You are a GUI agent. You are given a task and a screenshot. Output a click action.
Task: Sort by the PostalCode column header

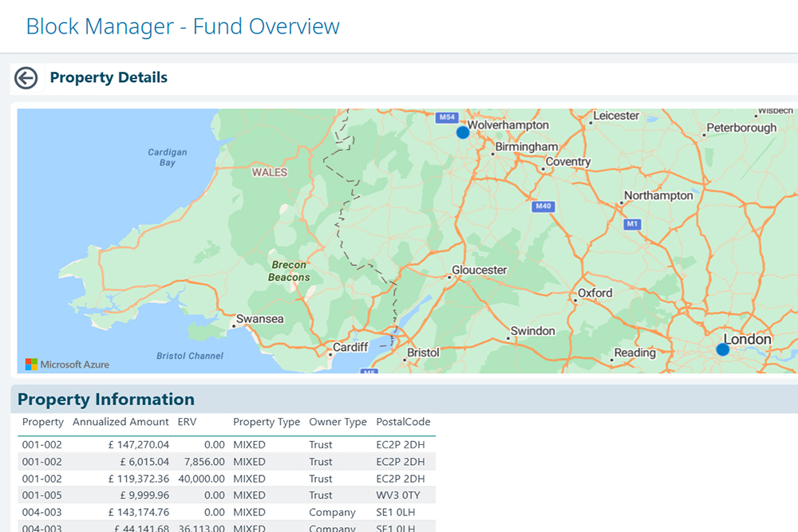[x=403, y=422]
